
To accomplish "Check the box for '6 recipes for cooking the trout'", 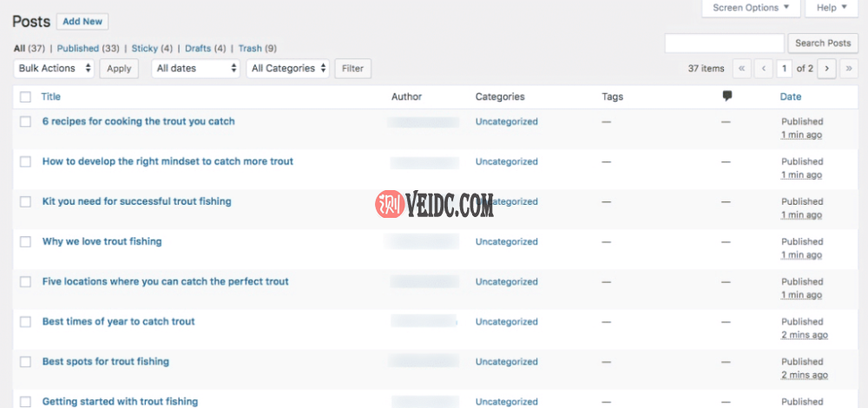I will [25, 122].
